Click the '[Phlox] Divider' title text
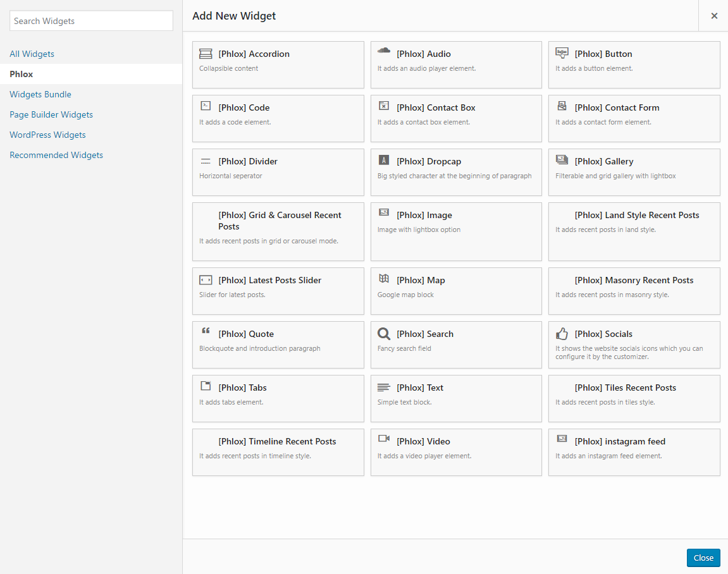 pos(248,161)
